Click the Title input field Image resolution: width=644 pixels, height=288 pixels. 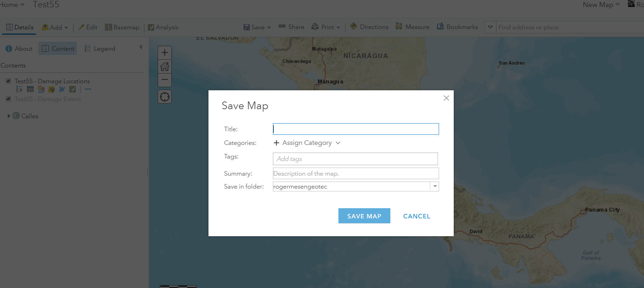point(356,129)
